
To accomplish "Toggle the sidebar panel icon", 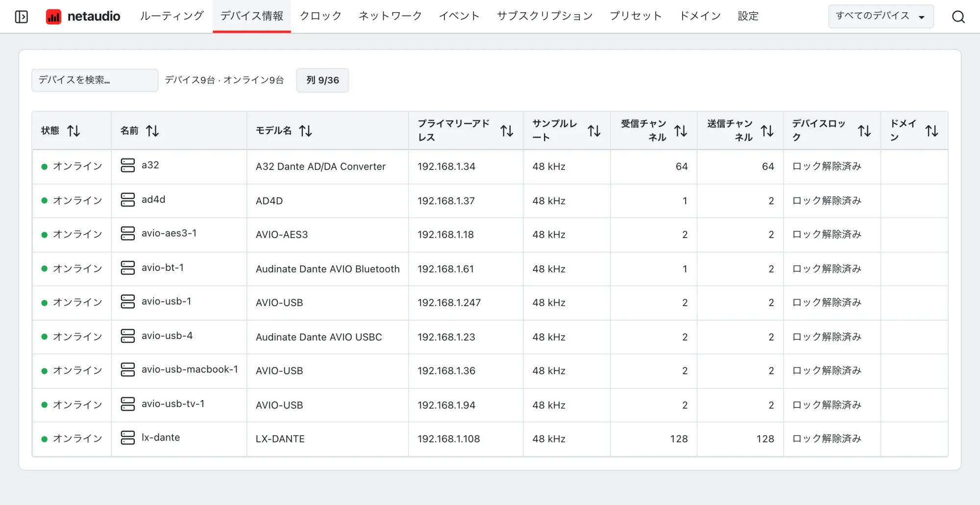I will tap(22, 17).
